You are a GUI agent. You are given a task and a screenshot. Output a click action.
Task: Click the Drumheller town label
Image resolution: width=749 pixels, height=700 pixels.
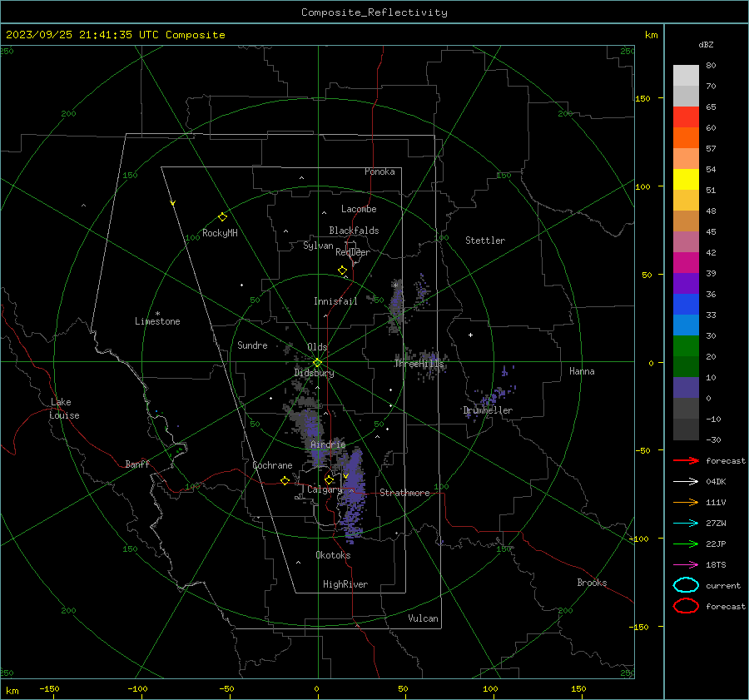click(x=488, y=410)
